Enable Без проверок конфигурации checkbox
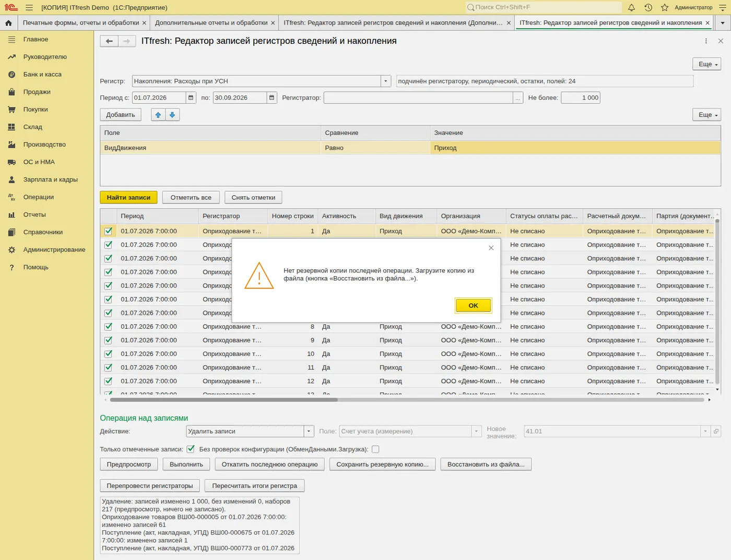The image size is (731, 560). pyautogui.click(x=375, y=449)
